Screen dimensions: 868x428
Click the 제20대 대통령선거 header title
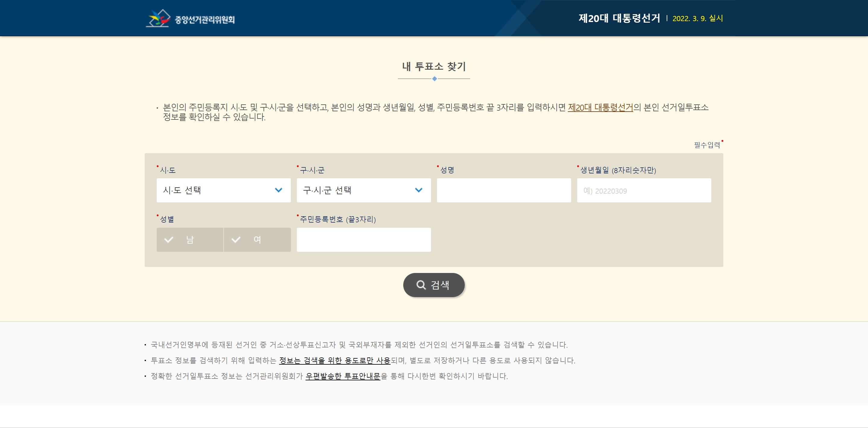click(619, 18)
